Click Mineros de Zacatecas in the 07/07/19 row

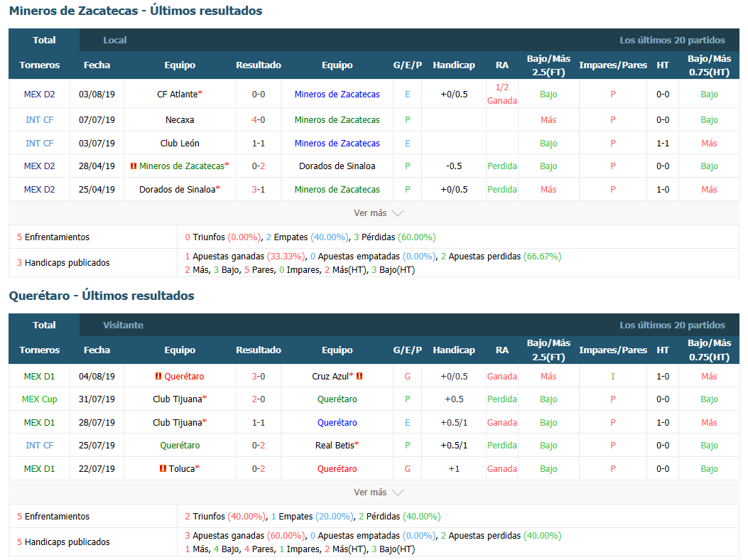tap(337, 120)
